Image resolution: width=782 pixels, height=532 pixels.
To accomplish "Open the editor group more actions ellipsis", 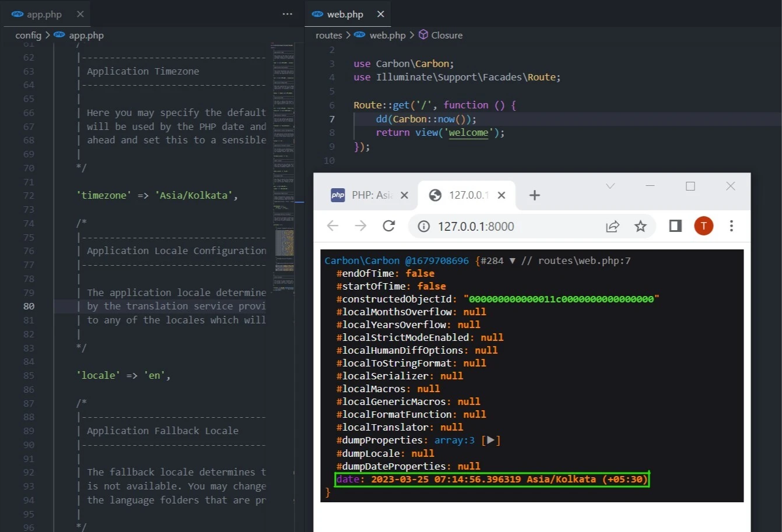I will pyautogui.click(x=287, y=14).
